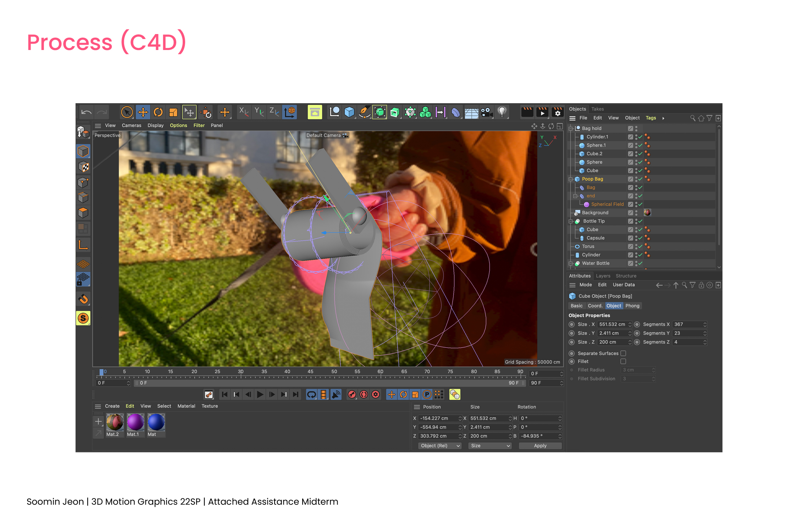Open the Object (Rel) dropdown
Viewport: 798px width, 532px height.
[x=439, y=446]
